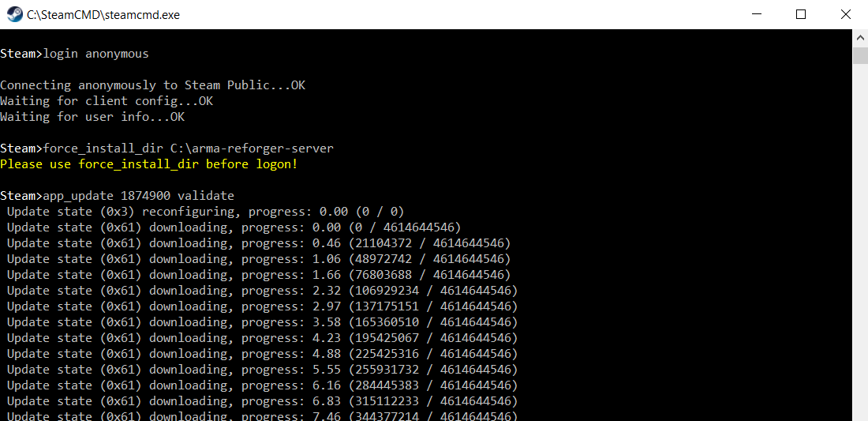The width and height of the screenshot is (868, 421).
Task: Click the line showing progress 6.83
Action: pos(263,401)
